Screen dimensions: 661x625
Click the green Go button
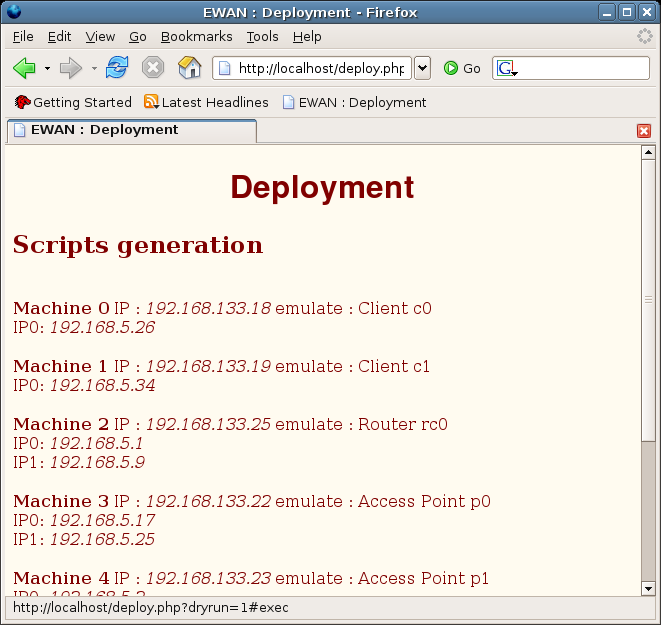tap(462, 68)
